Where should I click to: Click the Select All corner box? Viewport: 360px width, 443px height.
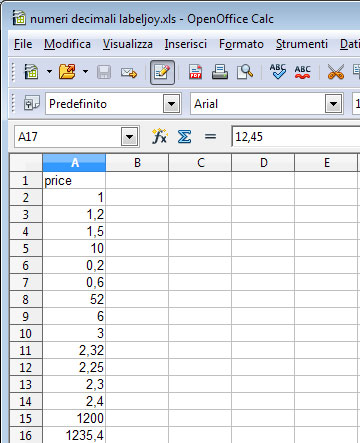tap(26, 163)
